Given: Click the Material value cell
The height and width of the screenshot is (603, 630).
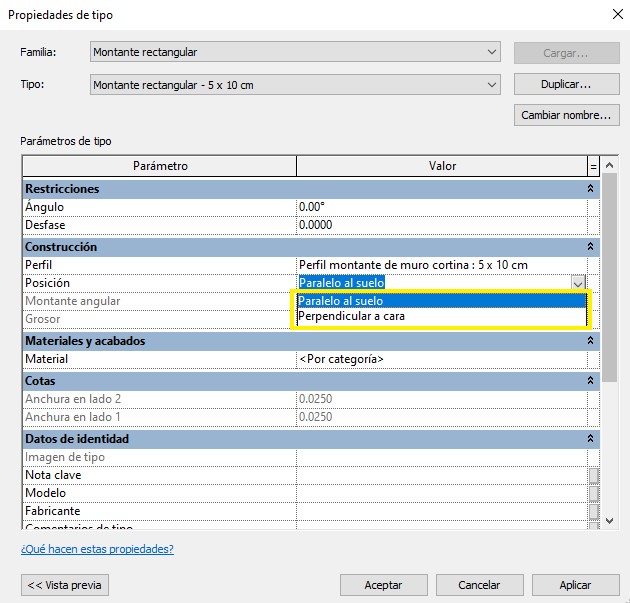Looking at the screenshot, I should [x=440, y=359].
